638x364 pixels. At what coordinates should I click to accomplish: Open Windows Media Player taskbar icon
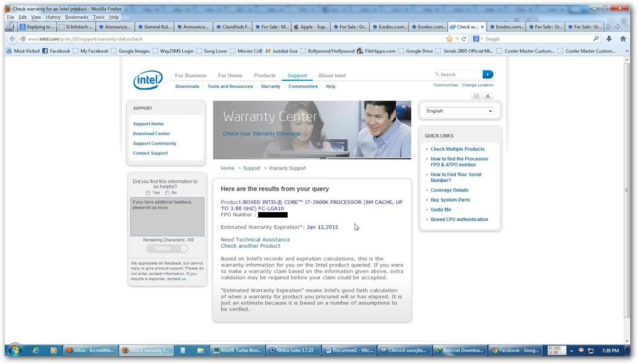coord(53,350)
